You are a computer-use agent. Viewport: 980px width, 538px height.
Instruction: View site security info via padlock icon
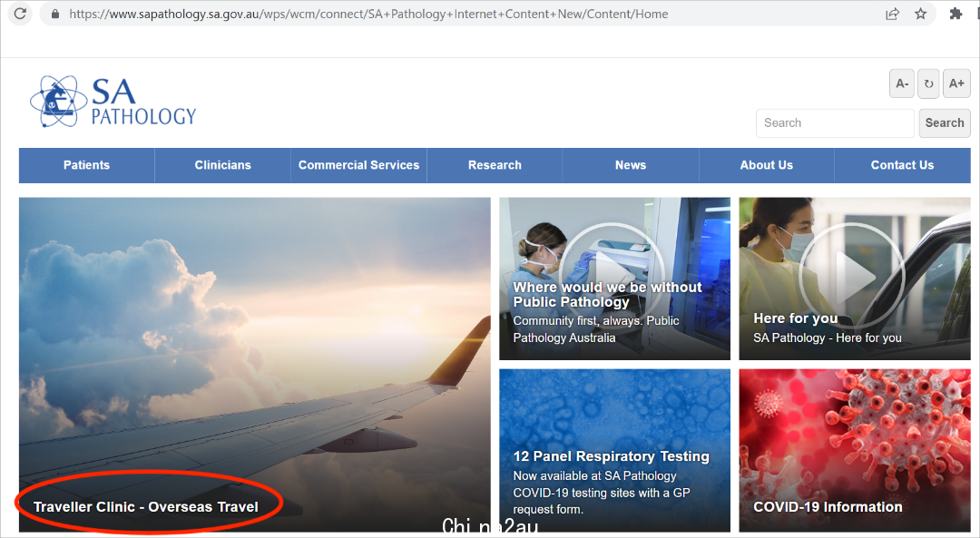[x=55, y=14]
